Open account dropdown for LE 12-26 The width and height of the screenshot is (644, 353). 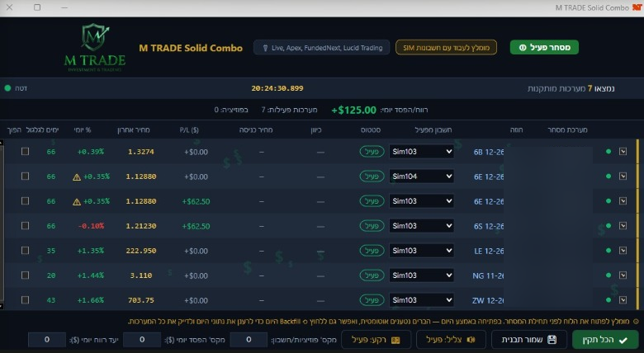tap(421, 251)
